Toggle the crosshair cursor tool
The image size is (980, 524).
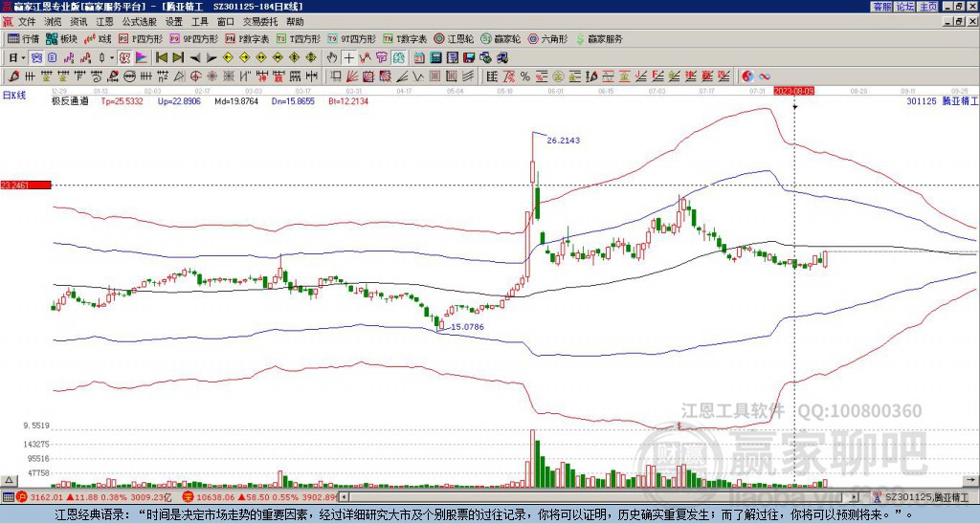[x=348, y=57]
